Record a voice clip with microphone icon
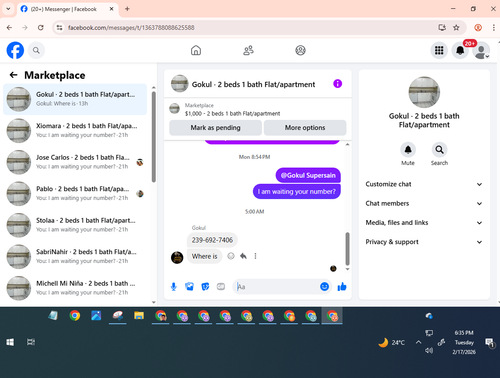The image size is (500, 378). [x=174, y=287]
